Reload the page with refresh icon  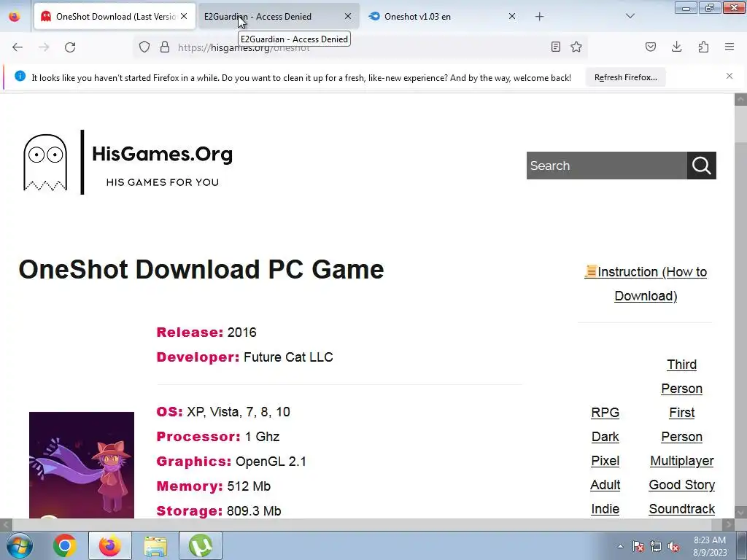click(70, 47)
